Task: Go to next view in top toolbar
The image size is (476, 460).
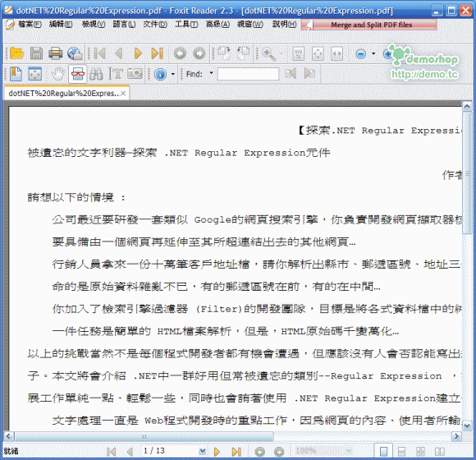Action: [x=199, y=53]
